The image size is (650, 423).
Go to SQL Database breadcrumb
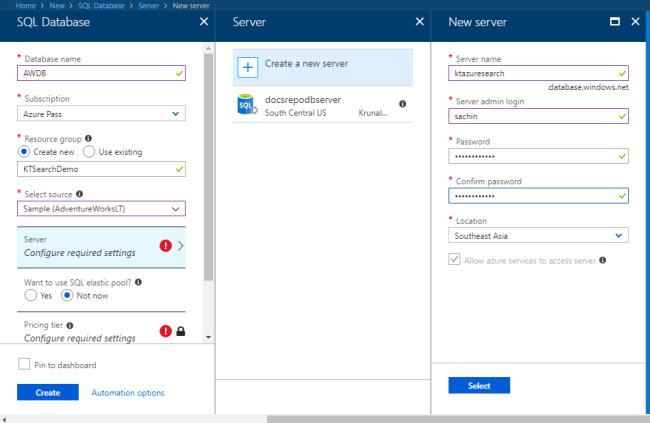(102, 6)
